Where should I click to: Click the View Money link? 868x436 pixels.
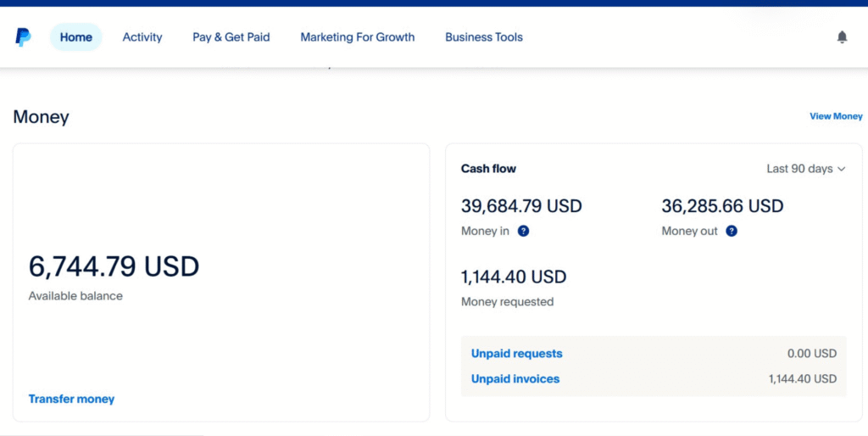click(x=836, y=116)
